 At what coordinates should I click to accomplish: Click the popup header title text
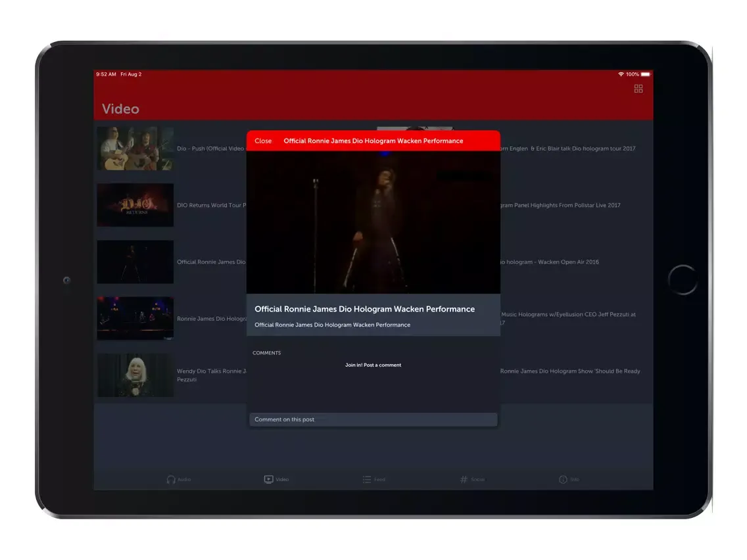(373, 141)
